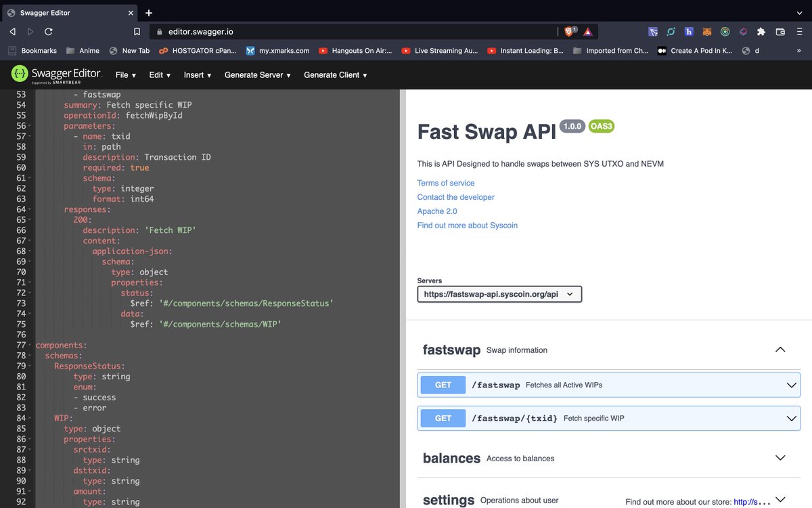Bookmark this page with the bookmark icon
This screenshot has width=812, height=508.
tap(137, 31)
